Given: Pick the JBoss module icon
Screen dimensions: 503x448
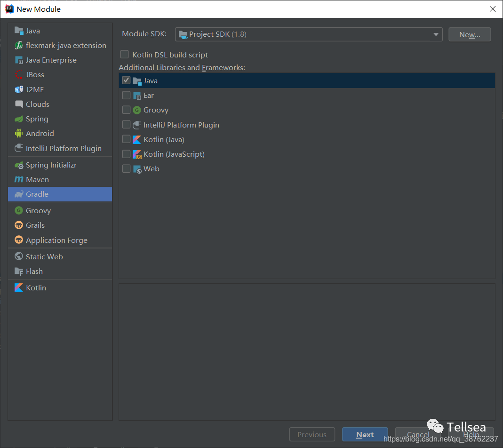Looking at the screenshot, I should tap(19, 74).
